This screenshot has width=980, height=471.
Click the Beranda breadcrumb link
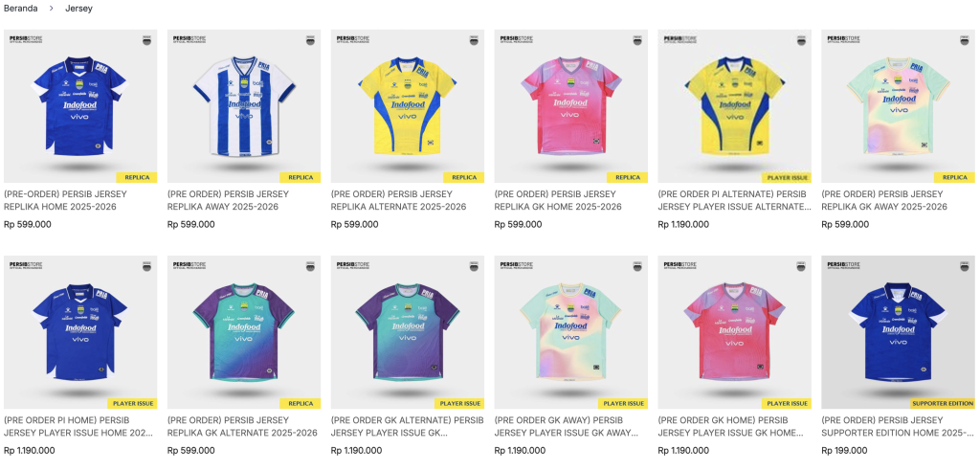[x=21, y=9]
